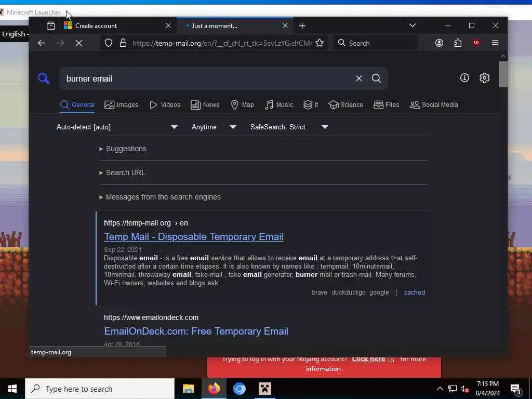
Task: Open the Anytime time range dropdown
Action: click(x=214, y=127)
